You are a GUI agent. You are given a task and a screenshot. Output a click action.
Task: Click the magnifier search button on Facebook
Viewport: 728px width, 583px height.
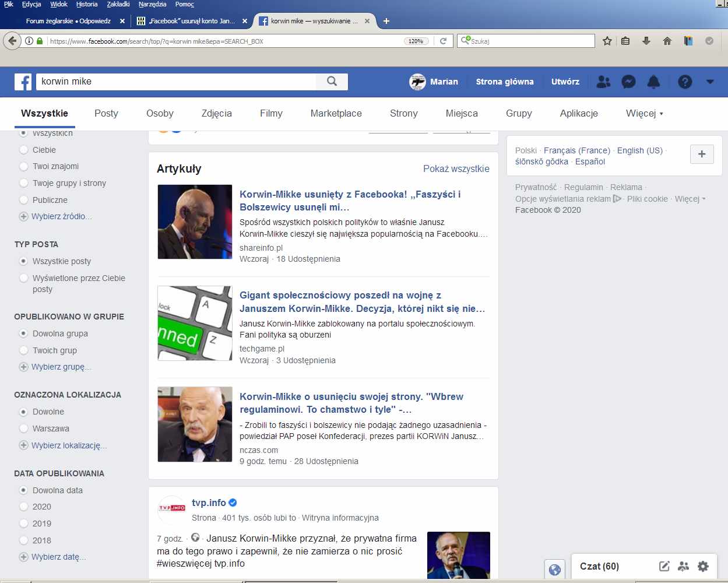332,82
